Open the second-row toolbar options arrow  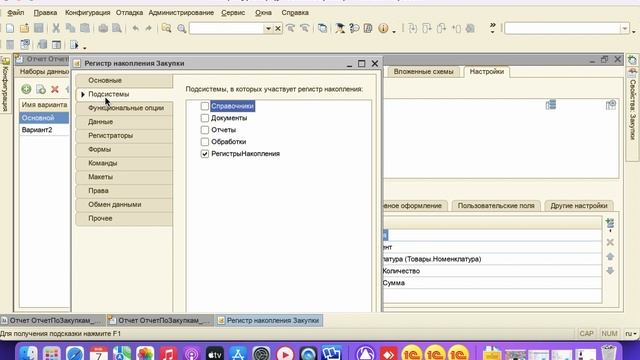click(84, 48)
